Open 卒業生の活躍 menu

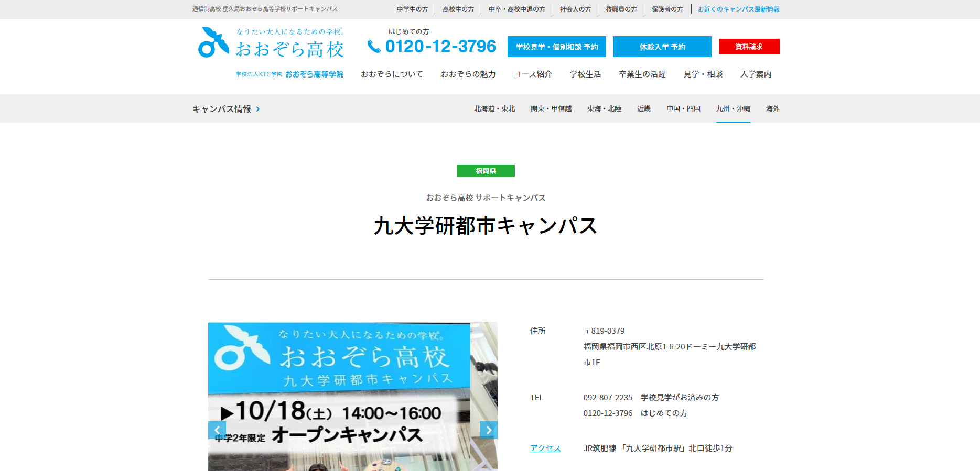pos(642,74)
